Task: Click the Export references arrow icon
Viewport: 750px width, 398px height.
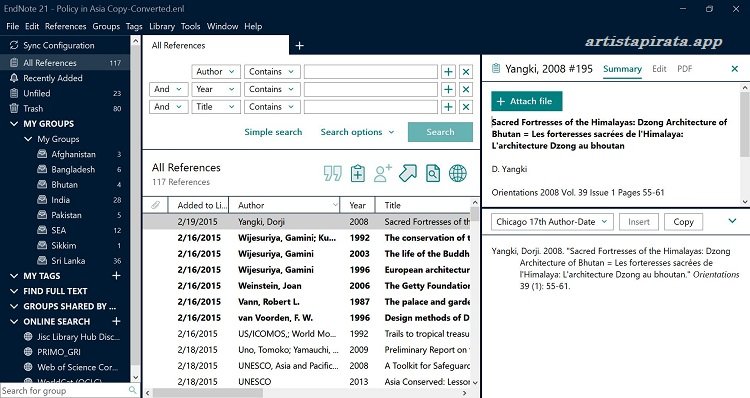Action: [408, 173]
